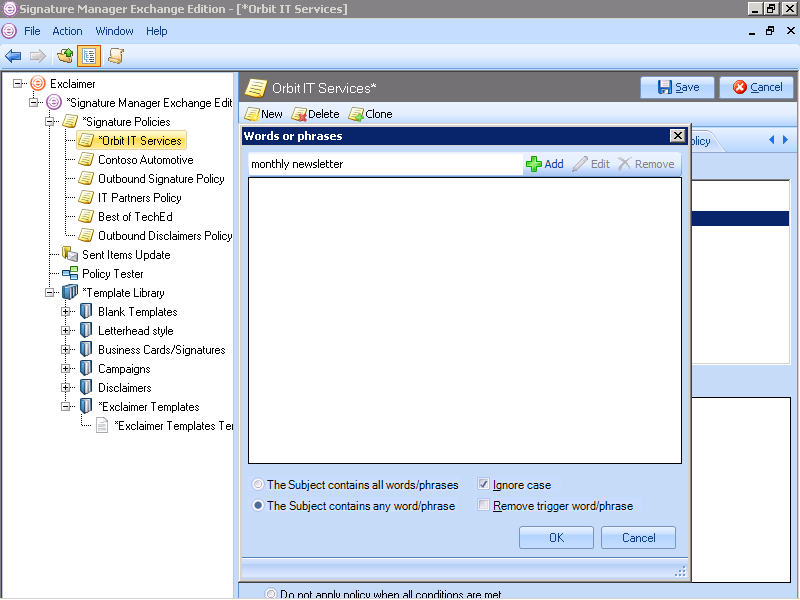Screen dimensions: 800x600
Task: Click the Policy Tester label
Action: pos(113,273)
